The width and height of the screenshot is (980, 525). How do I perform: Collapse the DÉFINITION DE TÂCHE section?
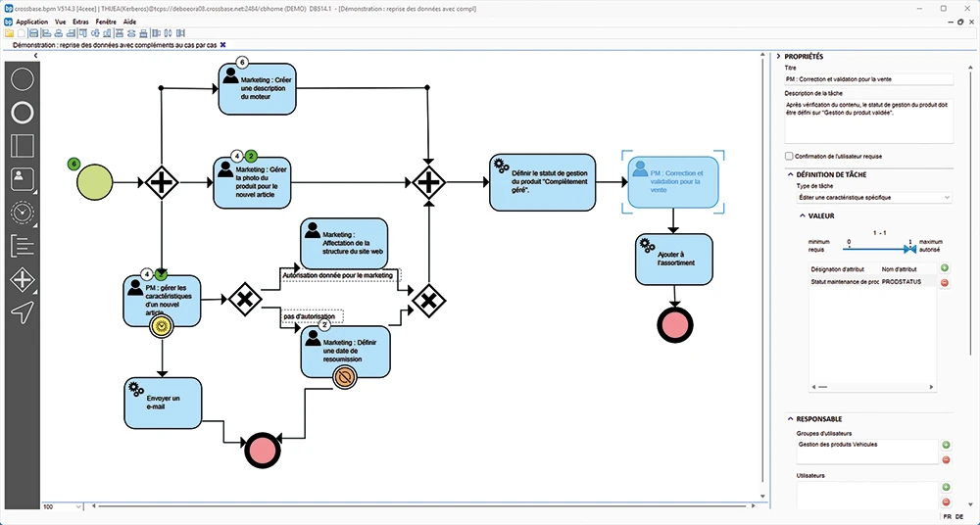tap(790, 175)
